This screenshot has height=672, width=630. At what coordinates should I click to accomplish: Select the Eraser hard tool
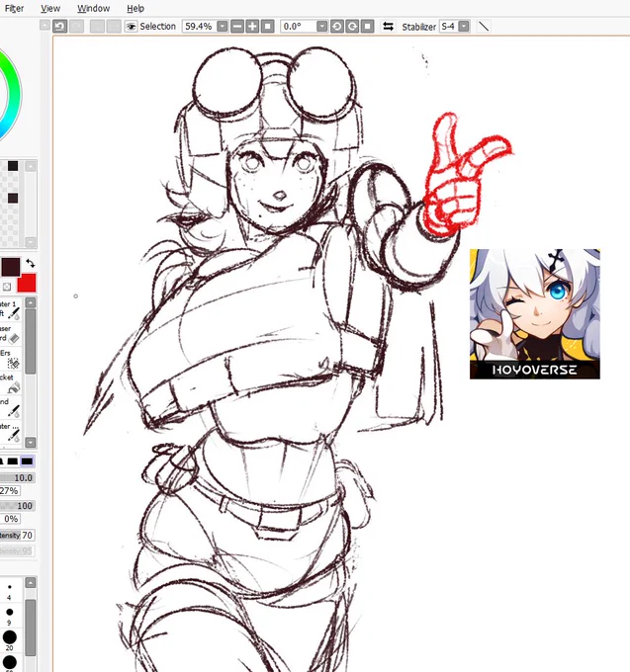point(11,333)
